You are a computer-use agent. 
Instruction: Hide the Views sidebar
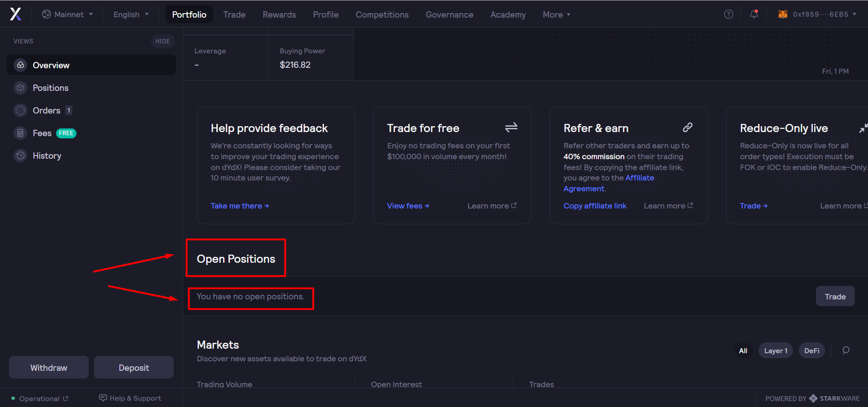162,41
